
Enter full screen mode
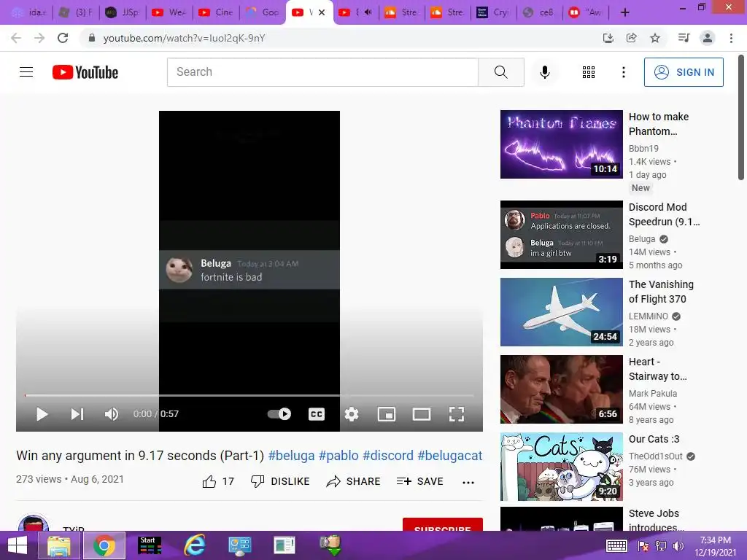click(x=457, y=414)
